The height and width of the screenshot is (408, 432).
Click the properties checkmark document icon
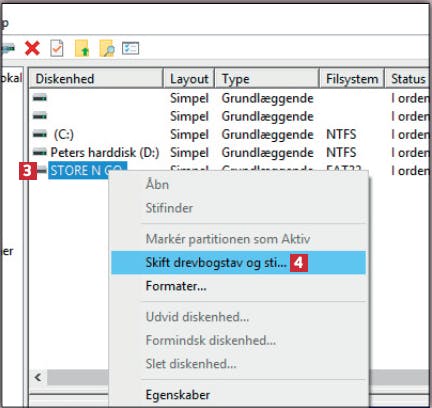[x=57, y=48]
